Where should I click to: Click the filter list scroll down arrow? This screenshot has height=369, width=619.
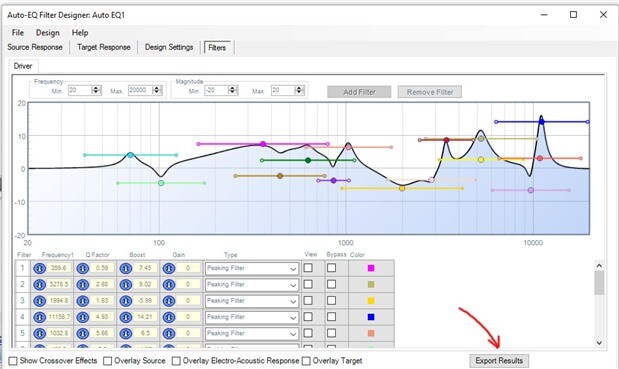(x=599, y=343)
